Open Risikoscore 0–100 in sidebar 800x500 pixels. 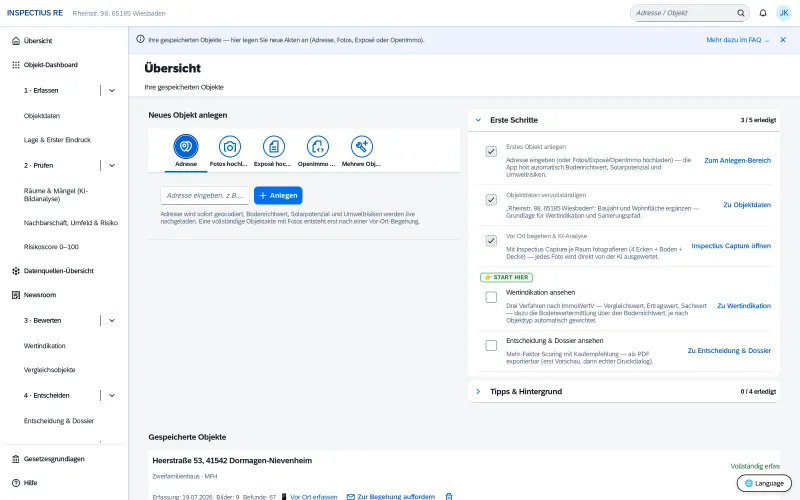coord(51,247)
